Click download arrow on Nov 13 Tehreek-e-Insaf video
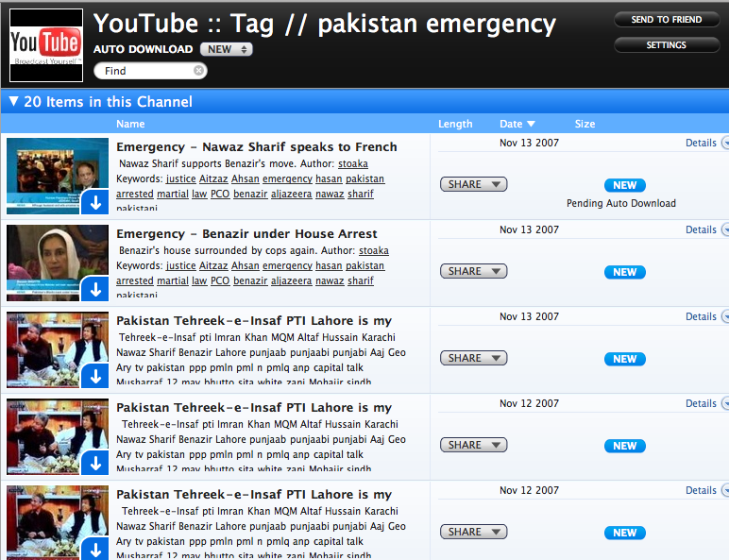 95,376
